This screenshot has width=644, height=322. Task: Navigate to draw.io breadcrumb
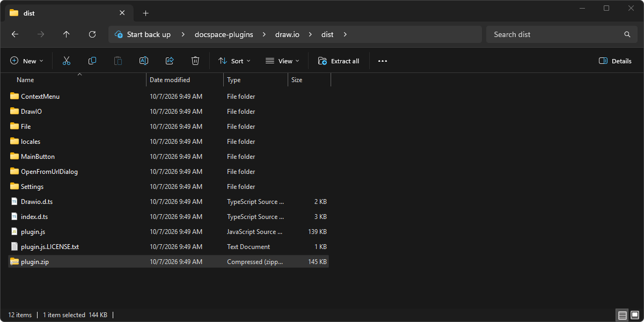[287, 34]
